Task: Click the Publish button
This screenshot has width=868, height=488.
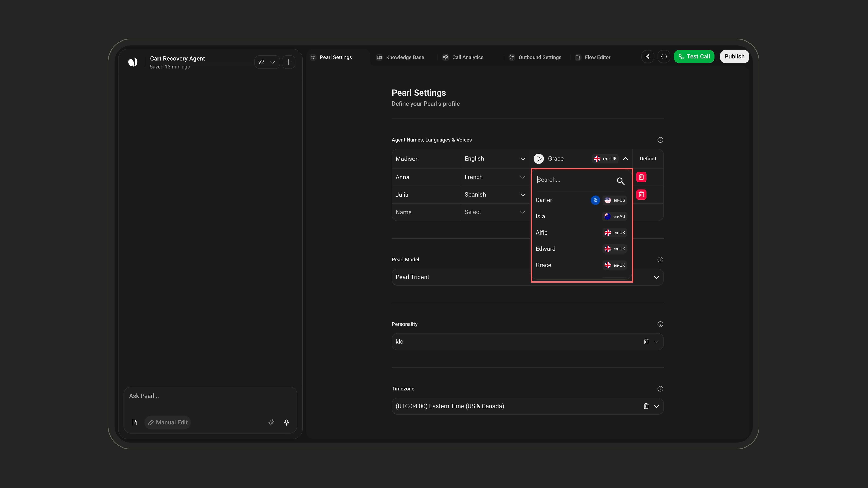Action: click(x=735, y=57)
